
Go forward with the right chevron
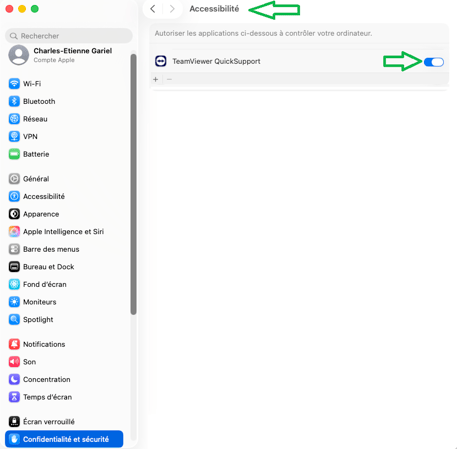point(172,9)
